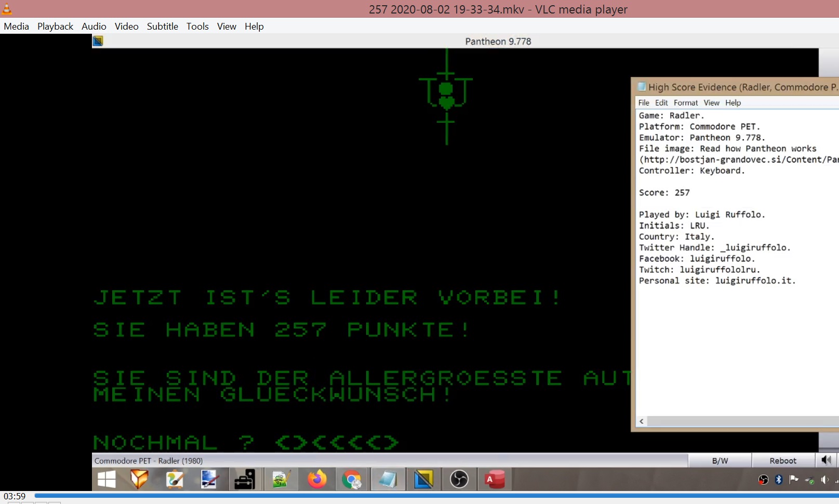
Task: Mute the Pantheon emulator speaker
Action: tap(826, 460)
